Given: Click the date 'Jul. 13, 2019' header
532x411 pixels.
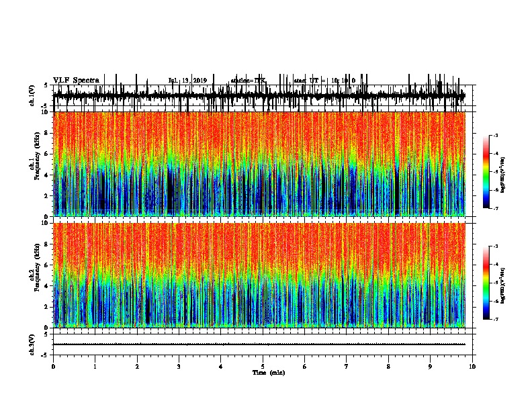Looking at the screenshot, I should 187,81.
